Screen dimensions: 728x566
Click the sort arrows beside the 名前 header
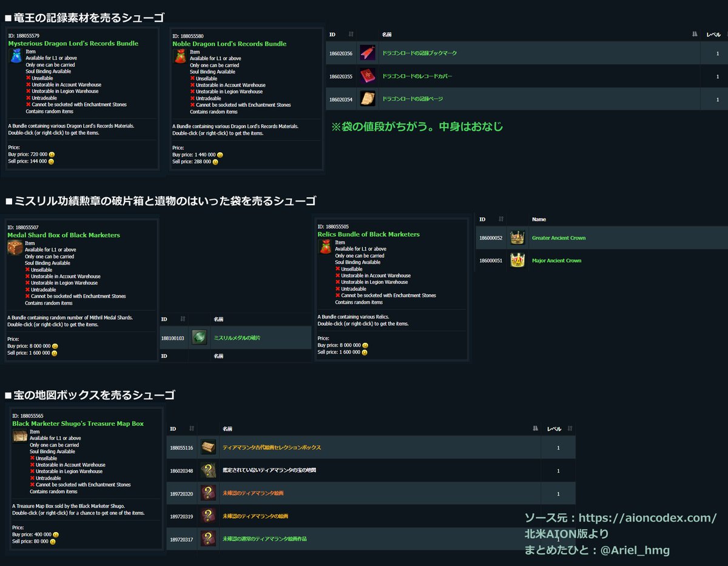click(694, 35)
